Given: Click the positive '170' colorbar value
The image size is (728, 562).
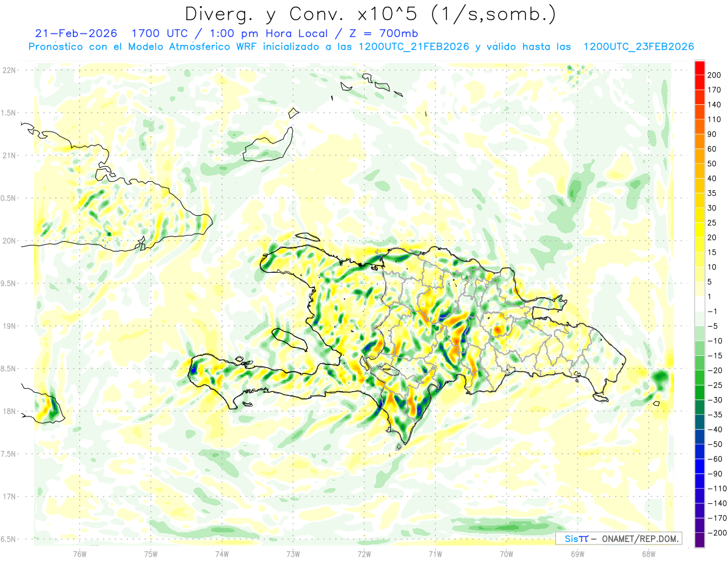Looking at the screenshot, I should (714, 90).
